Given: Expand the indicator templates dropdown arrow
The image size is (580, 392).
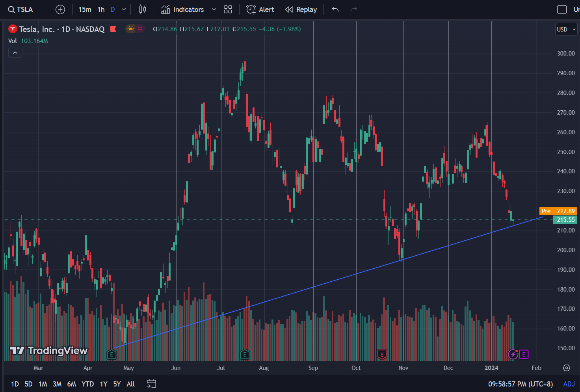Looking at the screenshot, I should 214,9.
